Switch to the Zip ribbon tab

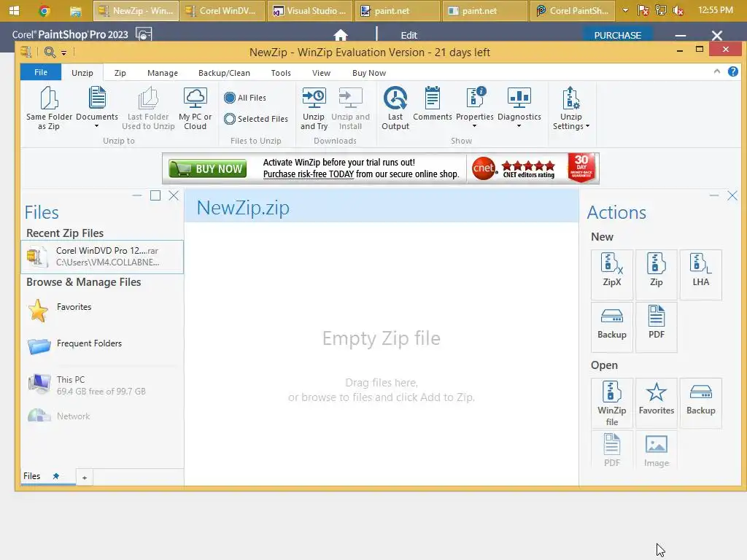[120, 73]
